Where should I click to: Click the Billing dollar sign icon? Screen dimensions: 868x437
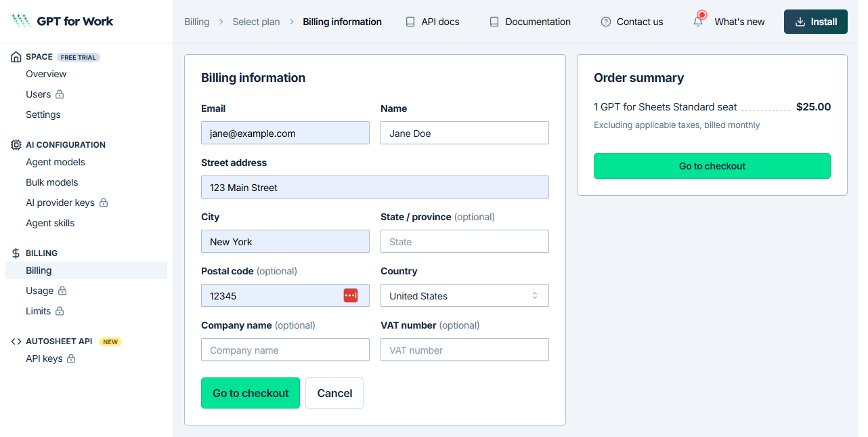pos(16,253)
